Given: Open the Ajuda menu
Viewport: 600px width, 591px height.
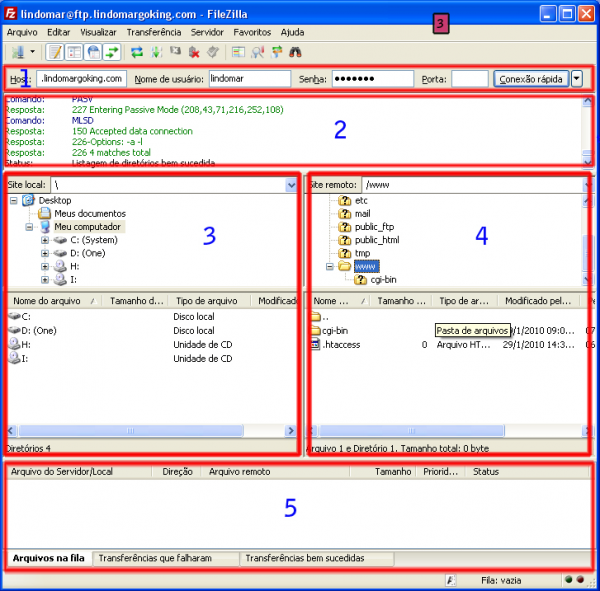Looking at the screenshot, I should pos(292,33).
